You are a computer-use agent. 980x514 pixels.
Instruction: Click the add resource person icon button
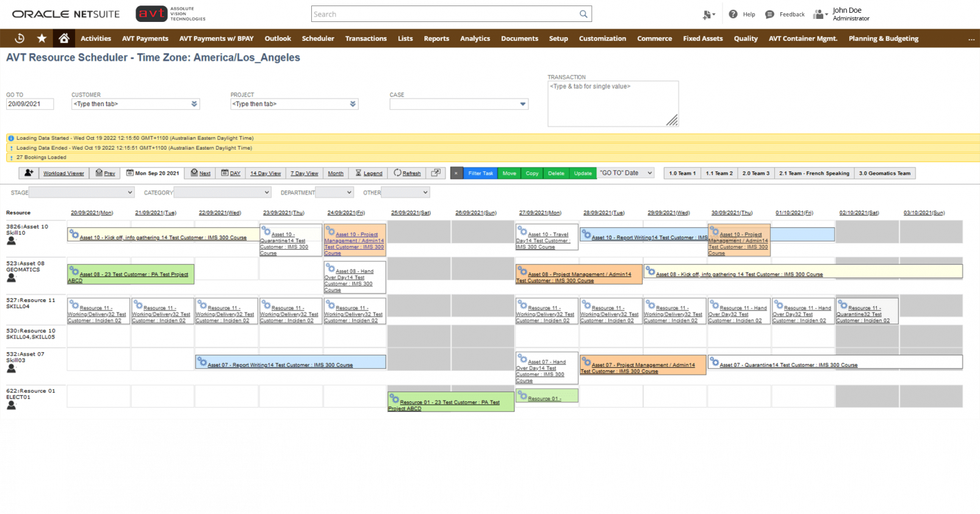click(x=29, y=173)
